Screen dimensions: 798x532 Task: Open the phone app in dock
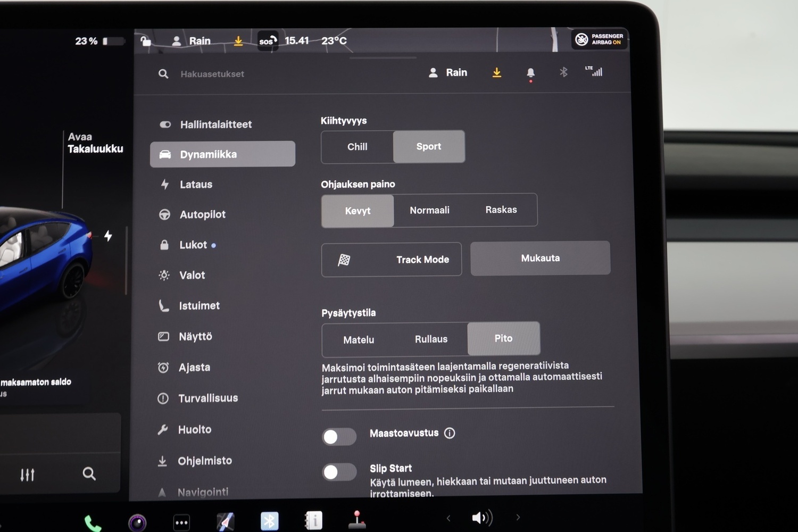pos(93,523)
